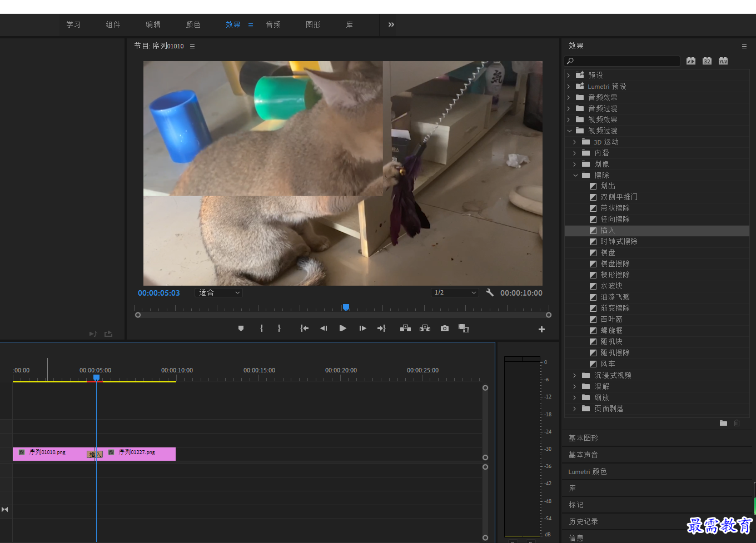Screen dimensions: 756x543
Task: Switch to the 编辑 workspace
Action: [153, 24]
